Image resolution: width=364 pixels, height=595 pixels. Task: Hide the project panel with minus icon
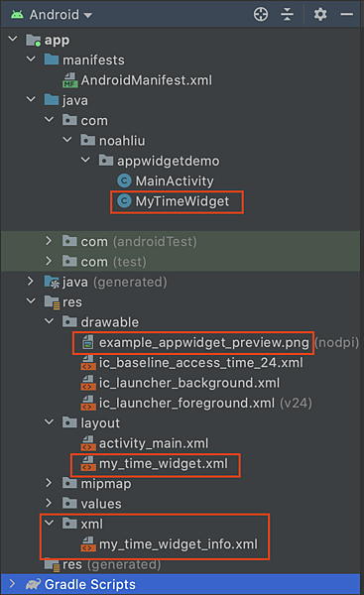(x=346, y=15)
